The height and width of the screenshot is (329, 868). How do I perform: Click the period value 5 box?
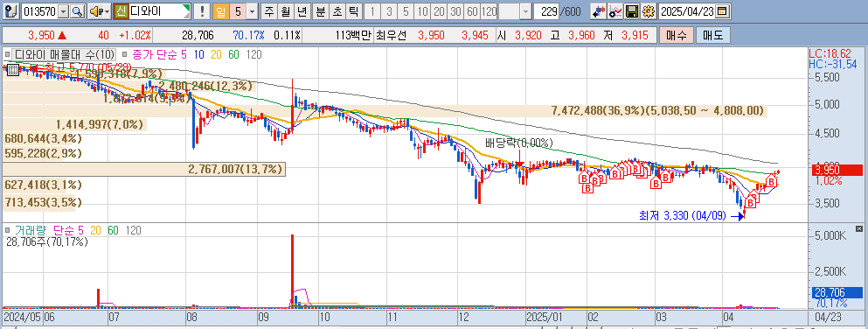[x=237, y=11]
